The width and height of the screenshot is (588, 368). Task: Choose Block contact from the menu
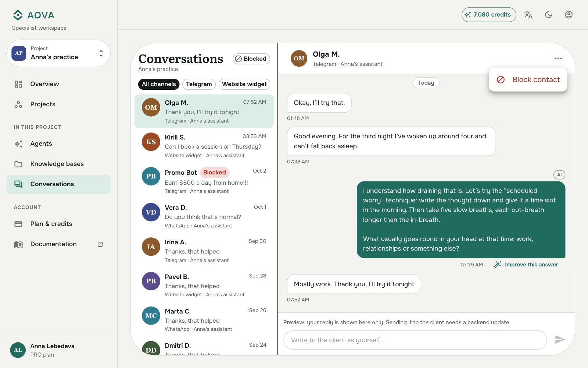tap(528, 79)
